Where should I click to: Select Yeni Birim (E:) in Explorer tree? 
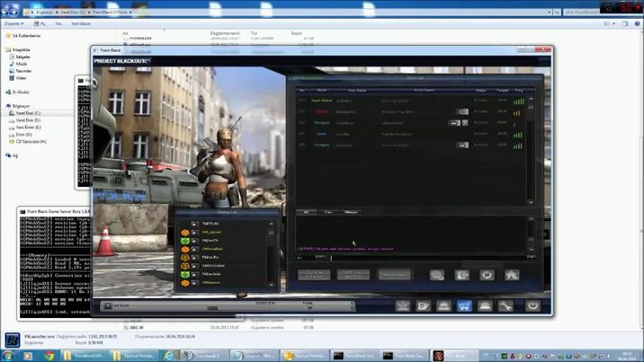point(25,127)
